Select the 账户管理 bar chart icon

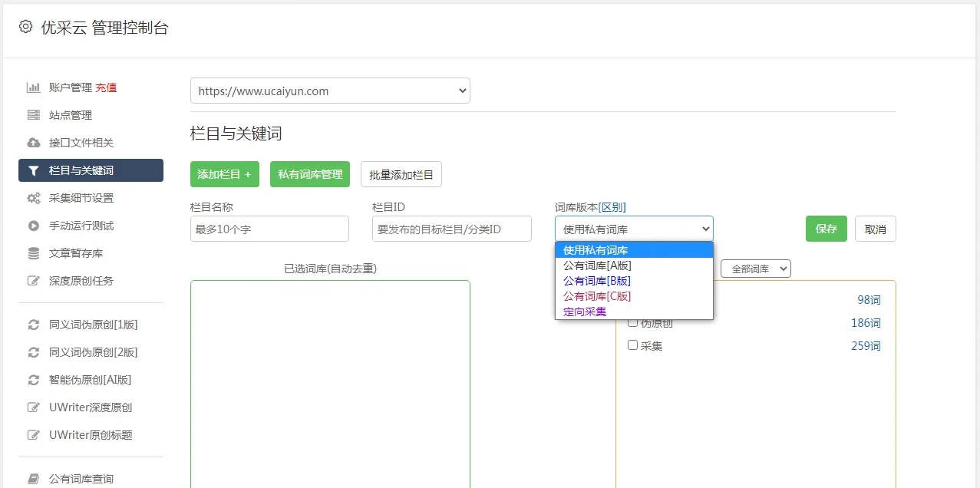(x=32, y=87)
